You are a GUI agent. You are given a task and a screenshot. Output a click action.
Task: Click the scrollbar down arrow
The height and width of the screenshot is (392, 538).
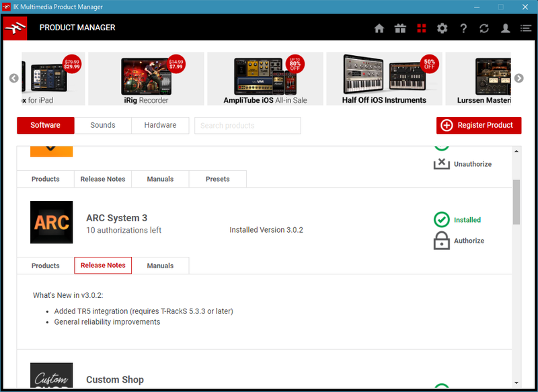point(516,383)
